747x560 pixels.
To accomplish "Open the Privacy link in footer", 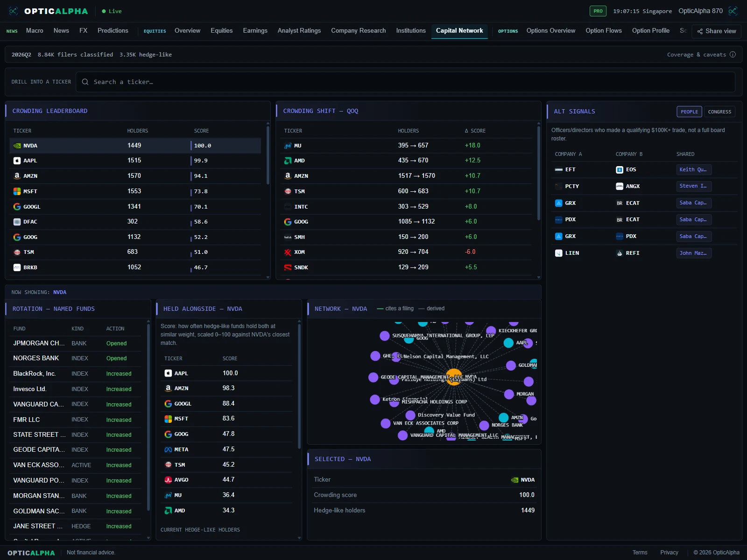I will (669, 553).
